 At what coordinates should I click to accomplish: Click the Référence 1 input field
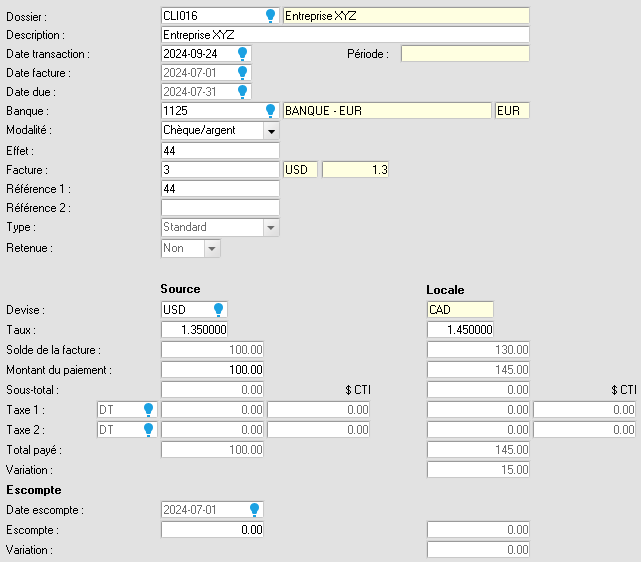[220, 189]
